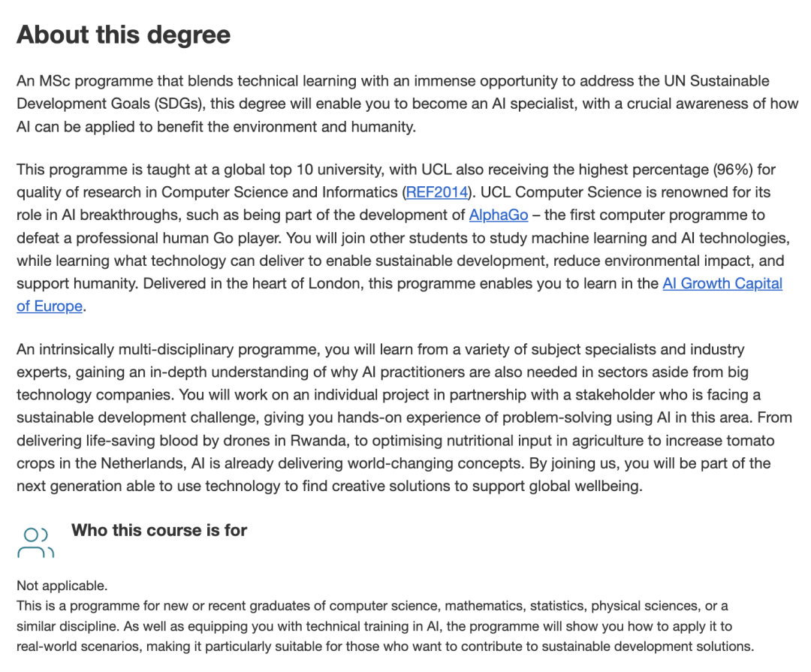Click the "About this degree" heading
Viewport: 811px width, 672px height.
tap(123, 35)
